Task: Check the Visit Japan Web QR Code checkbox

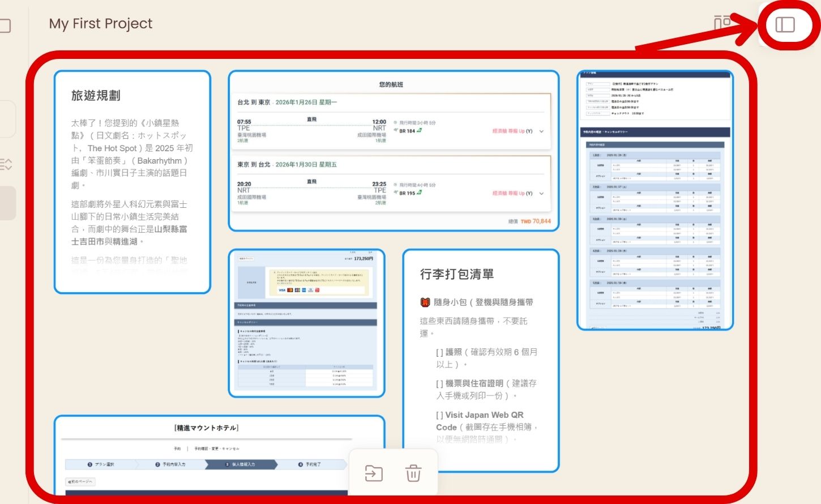Action: 441,415
